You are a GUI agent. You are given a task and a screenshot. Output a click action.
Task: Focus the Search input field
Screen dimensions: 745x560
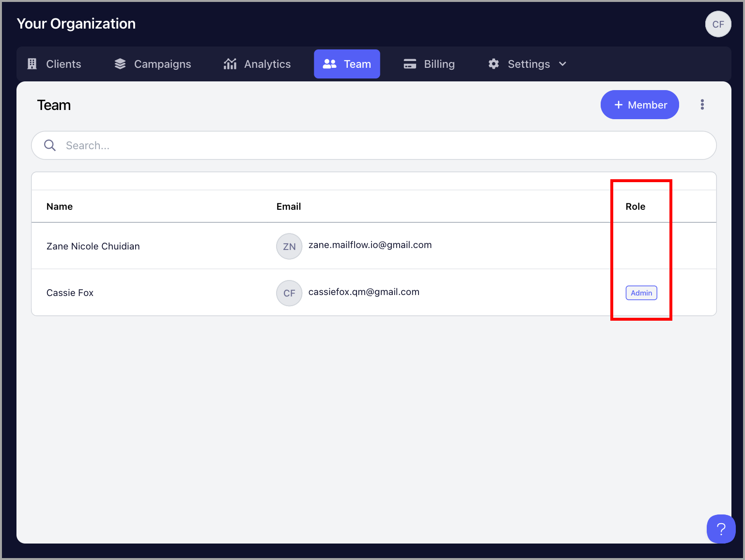pyautogui.click(x=374, y=145)
